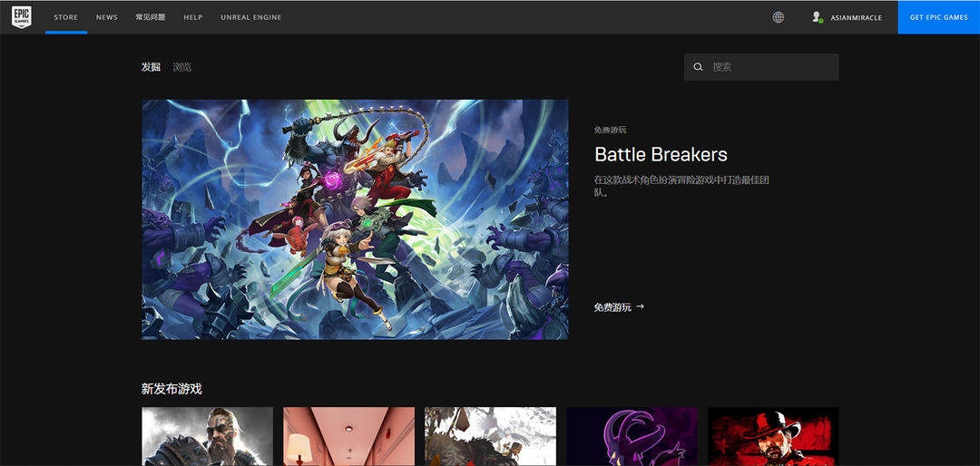Viewport: 980px width, 466px height.
Task: Select HELP from the top menu
Action: point(193,17)
